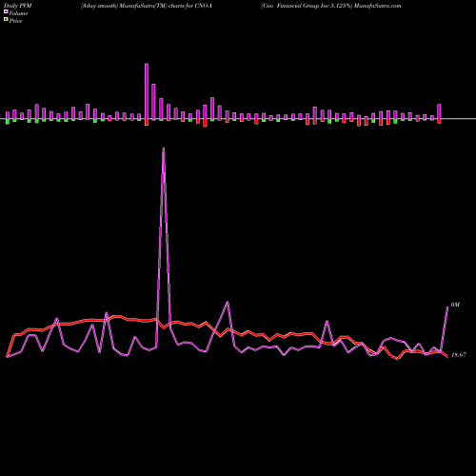Image resolution: width=476 pixels, height=476 pixels.
Task: Select the 'Price' legend label
Action: pyautogui.click(x=15, y=21)
